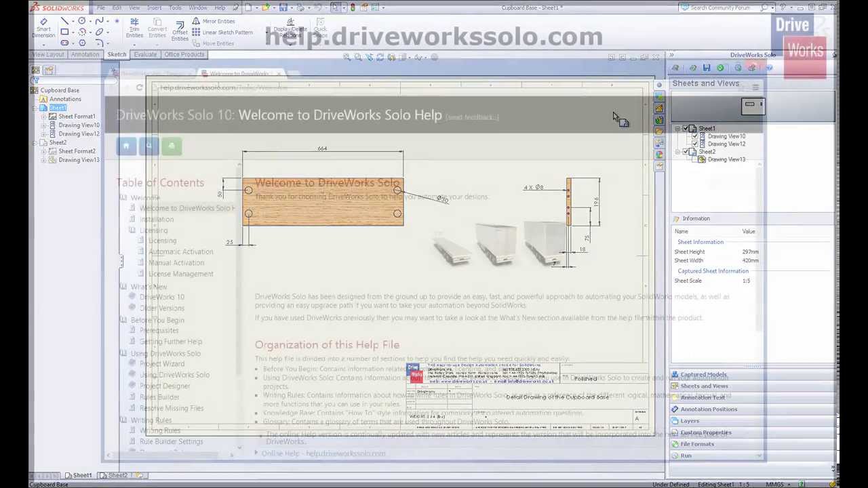Open the Sketch tab

(117, 54)
